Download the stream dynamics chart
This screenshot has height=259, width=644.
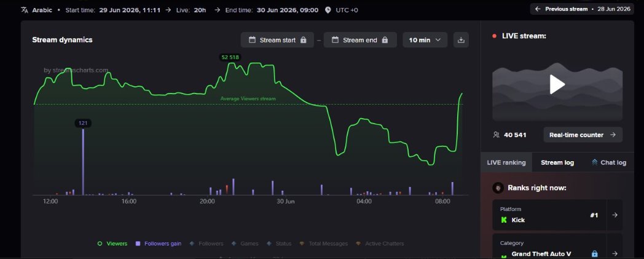(x=461, y=40)
